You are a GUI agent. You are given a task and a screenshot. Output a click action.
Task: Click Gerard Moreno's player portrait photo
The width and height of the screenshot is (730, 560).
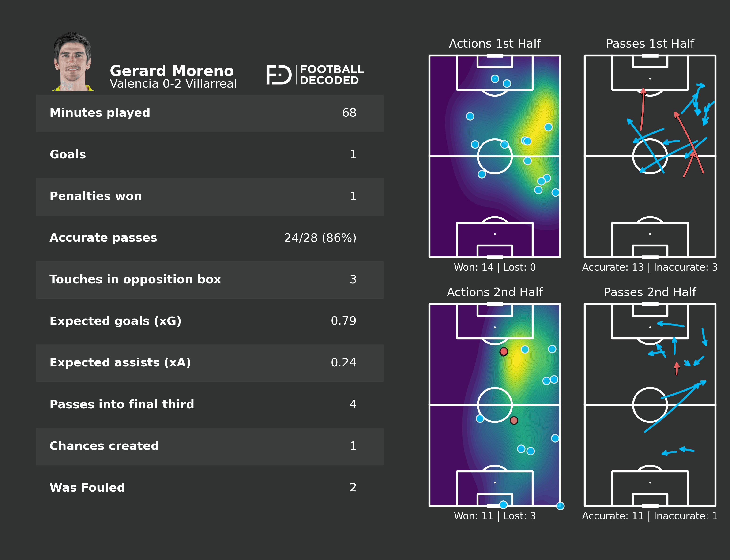tap(73, 62)
